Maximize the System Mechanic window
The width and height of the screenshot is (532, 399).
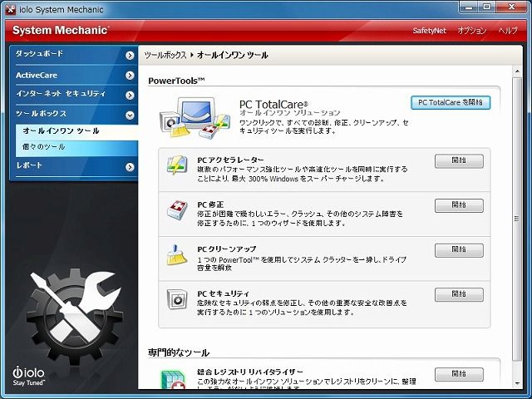tap(486, 7)
